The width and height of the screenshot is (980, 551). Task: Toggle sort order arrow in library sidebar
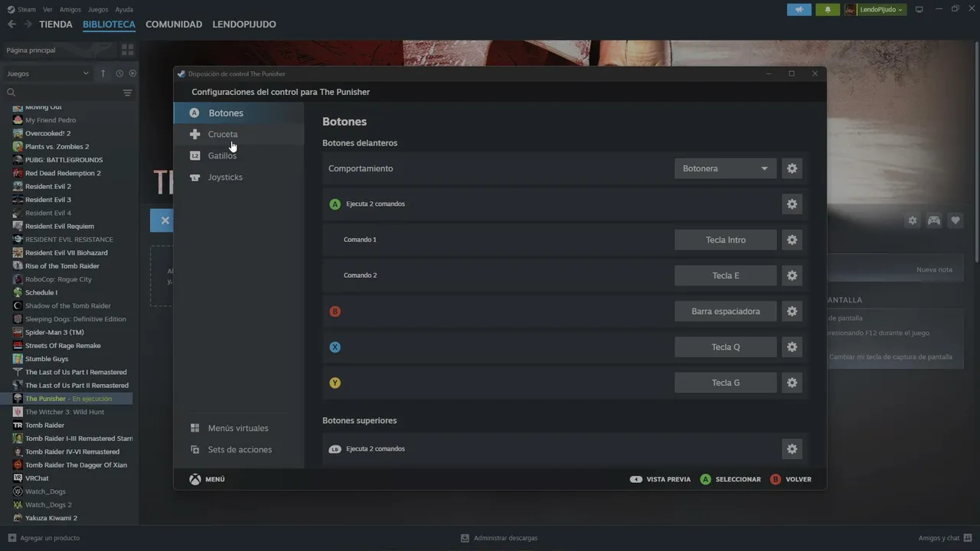tap(103, 73)
